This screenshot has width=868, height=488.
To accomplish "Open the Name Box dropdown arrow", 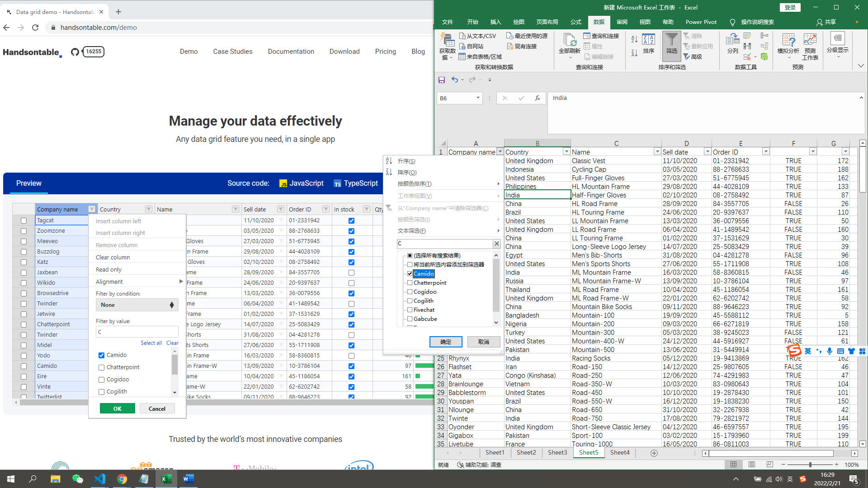I will click(477, 98).
